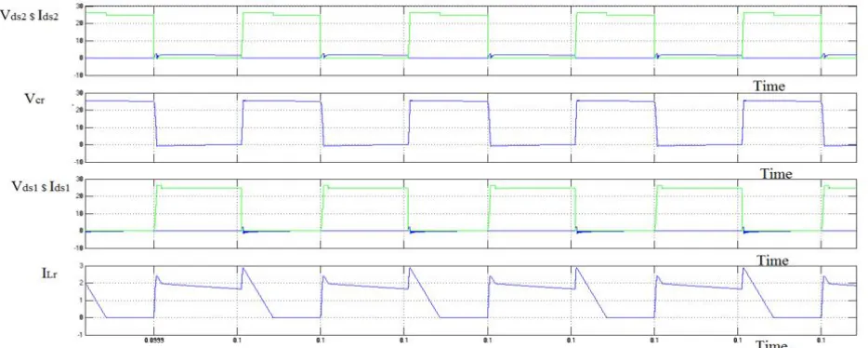Click the 'ILr' plot label
This screenshot has width=868, height=348.
(x=50, y=273)
